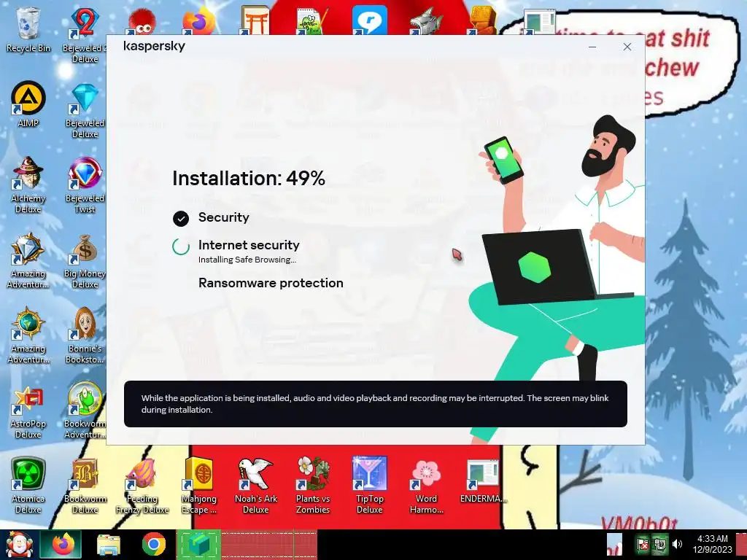The image size is (747, 560).
Task: Click the green frog notepad desktop shortcut
Action: (312, 21)
